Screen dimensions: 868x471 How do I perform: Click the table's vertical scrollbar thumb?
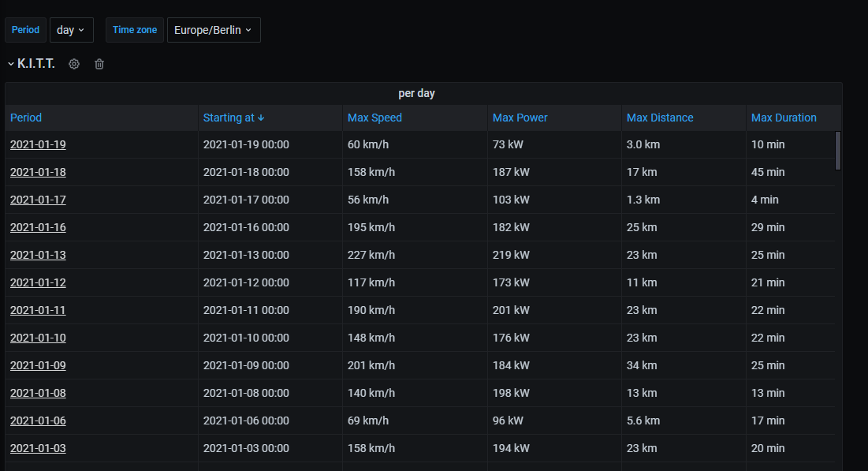tap(838, 151)
